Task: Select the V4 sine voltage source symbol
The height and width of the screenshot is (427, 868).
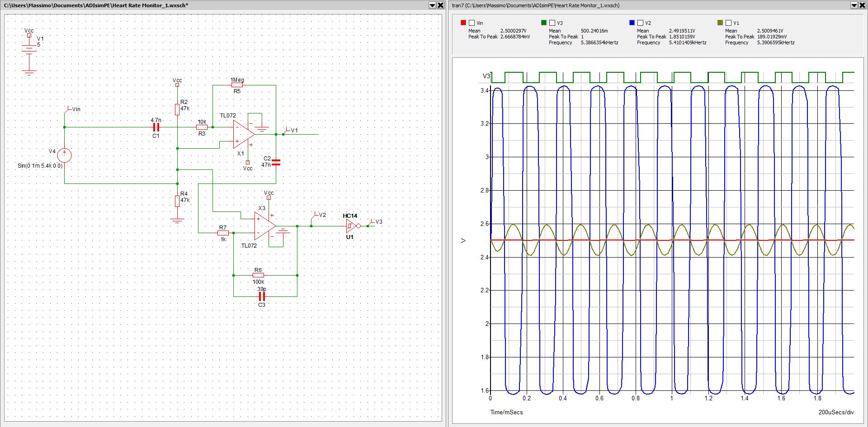Action: pyautogui.click(x=65, y=155)
